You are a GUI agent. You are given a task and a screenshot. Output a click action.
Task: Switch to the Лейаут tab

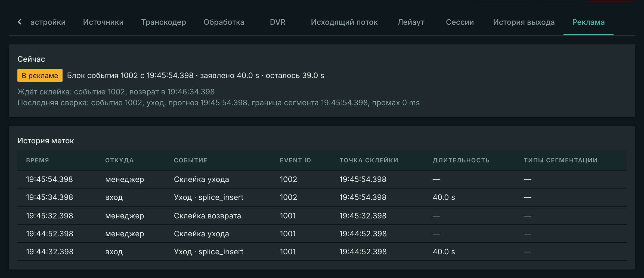(x=411, y=22)
